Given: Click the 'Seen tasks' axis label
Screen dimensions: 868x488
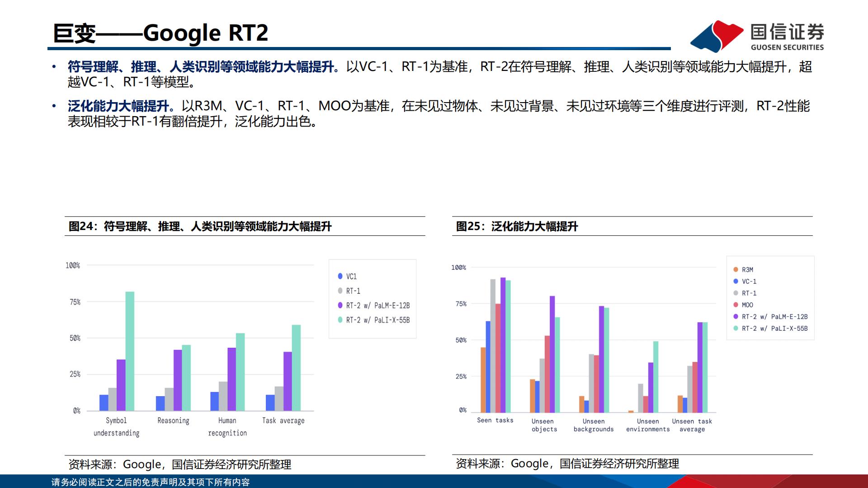Looking at the screenshot, I should [495, 420].
